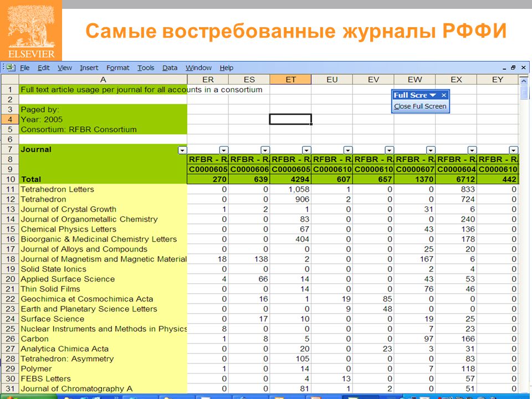Open the filter dropdown in column EU

(x=348, y=150)
